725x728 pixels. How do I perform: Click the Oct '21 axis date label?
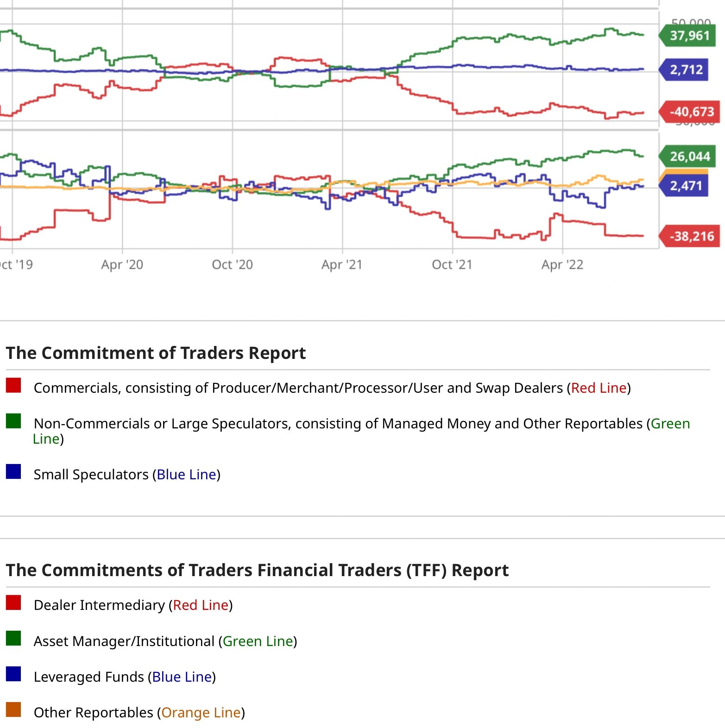pyautogui.click(x=452, y=264)
